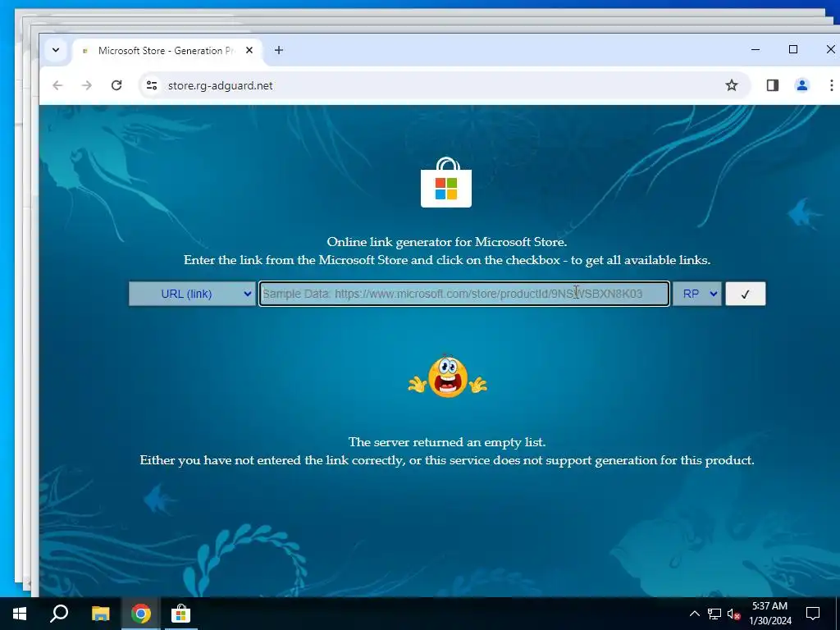Click the text 'The server returned an empty list.'

click(x=447, y=442)
